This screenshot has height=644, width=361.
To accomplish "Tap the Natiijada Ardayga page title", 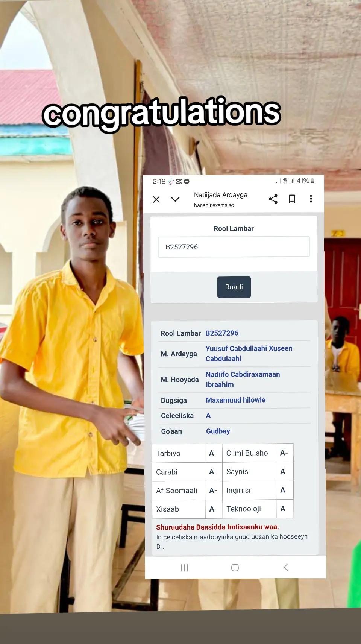I will click(x=221, y=195).
